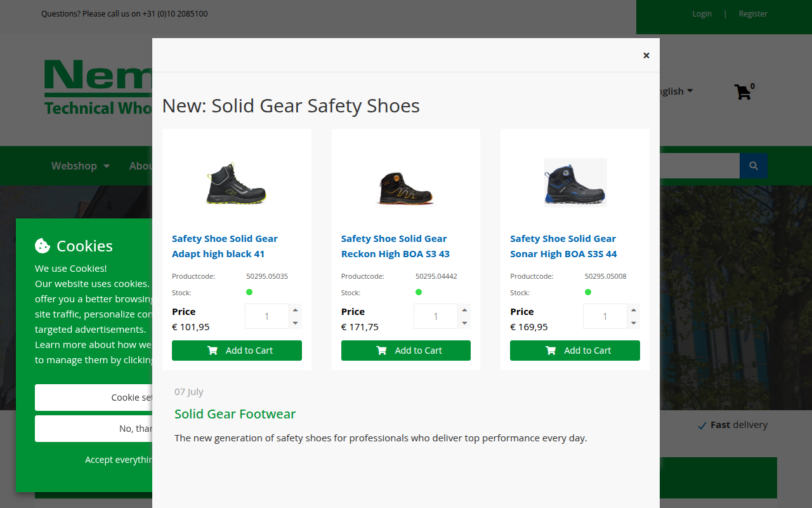Click stock indicator dot for Reckon High BOA
The image size is (812, 508).
pos(419,292)
